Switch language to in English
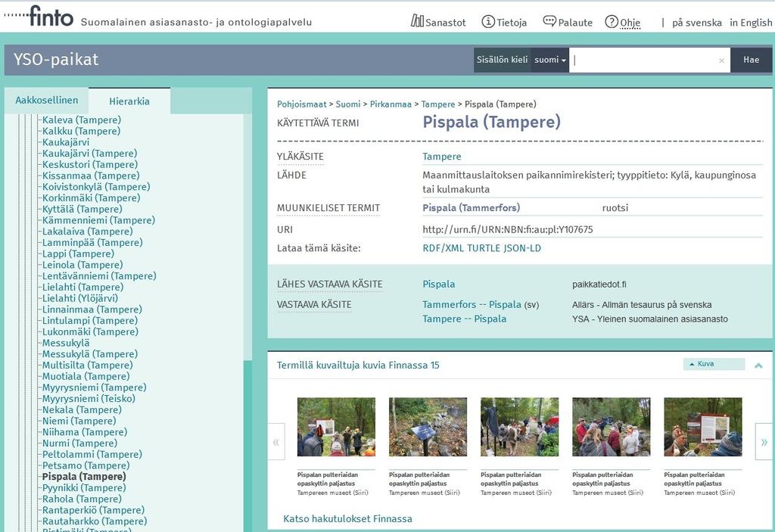Image resolution: width=775 pixels, height=532 pixels. [751, 22]
